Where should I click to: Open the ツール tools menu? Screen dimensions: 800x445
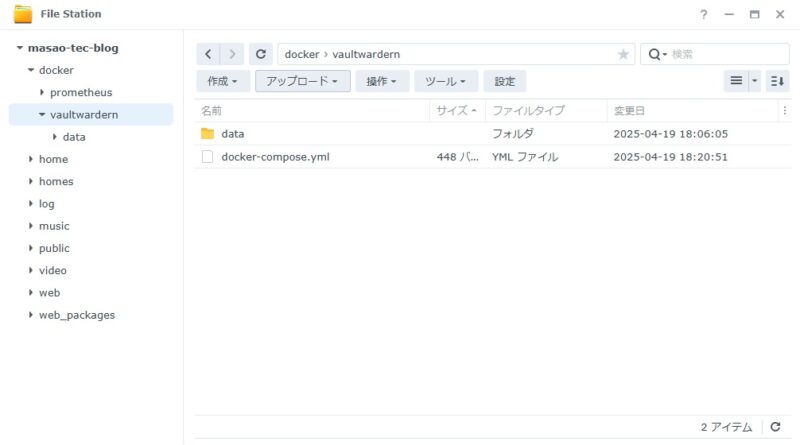tap(446, 81)
